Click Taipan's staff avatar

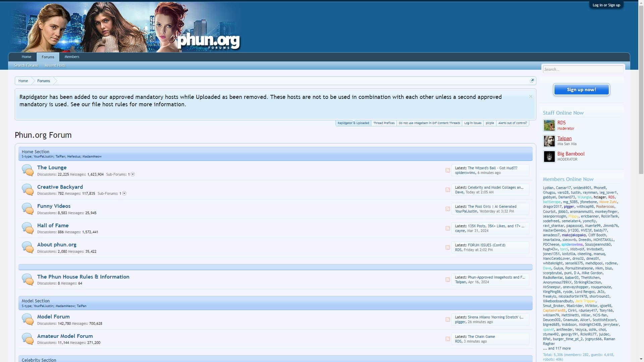[549, 141]
